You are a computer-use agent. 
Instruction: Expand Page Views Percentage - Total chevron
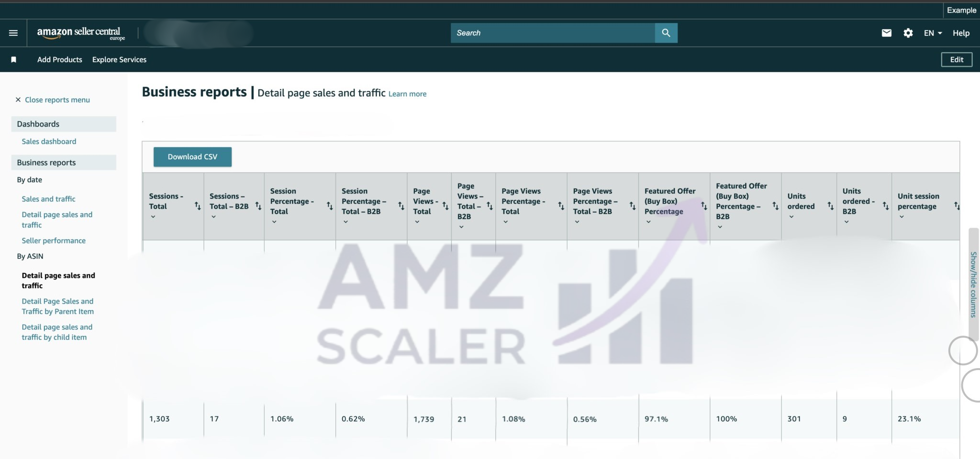pyautogui.click(x=505, y=222)
